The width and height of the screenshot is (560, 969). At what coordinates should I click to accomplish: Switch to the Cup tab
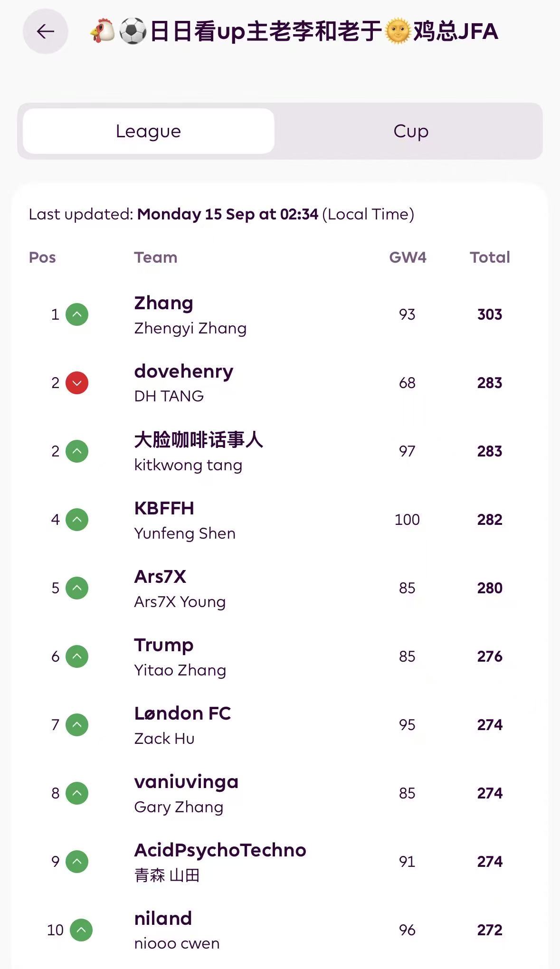(x=411, y=131)
